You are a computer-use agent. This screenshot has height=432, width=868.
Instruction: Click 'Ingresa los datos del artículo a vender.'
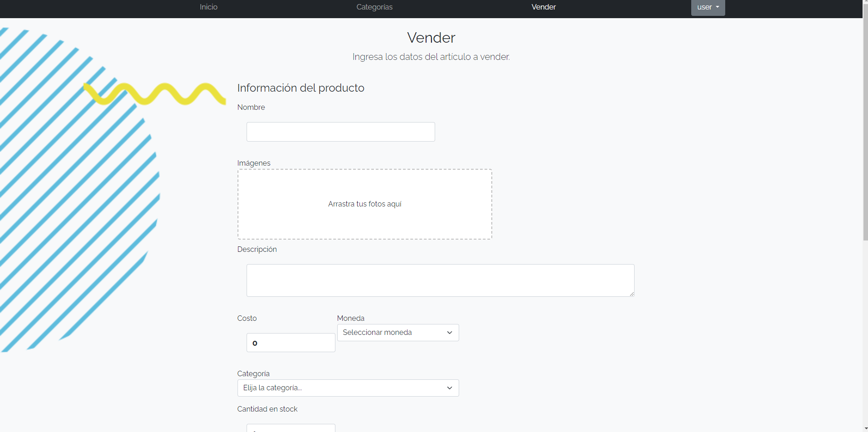point(431,57)
